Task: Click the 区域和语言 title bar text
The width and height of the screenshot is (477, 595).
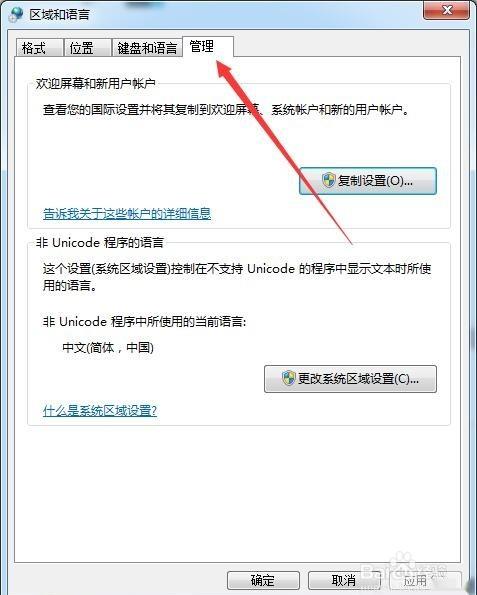Action: (x=60, y=14)
